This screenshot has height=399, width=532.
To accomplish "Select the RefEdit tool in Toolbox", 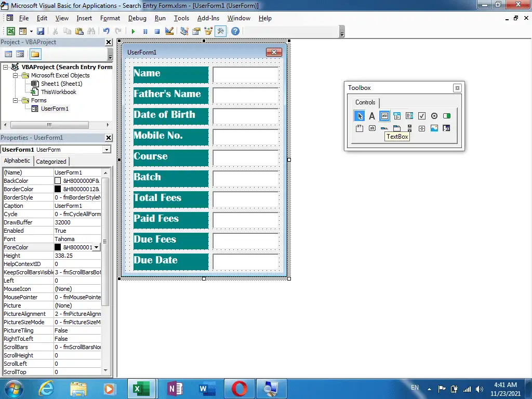I will 446,128.
